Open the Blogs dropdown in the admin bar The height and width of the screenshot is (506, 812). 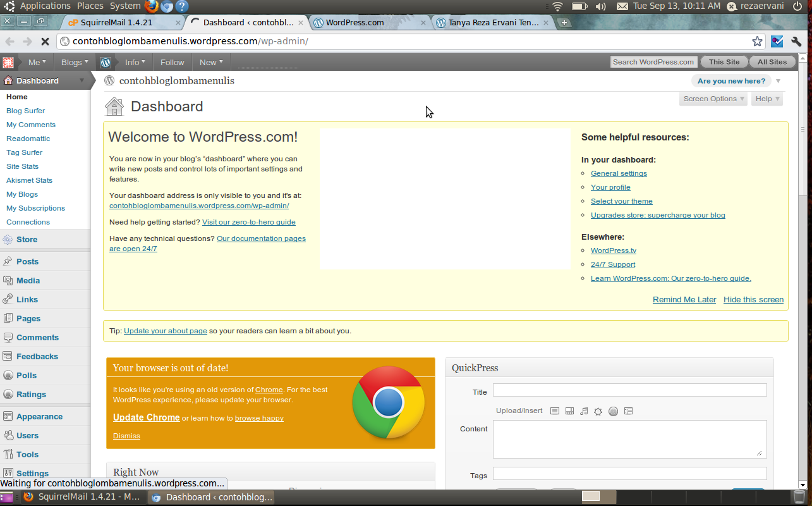75,62
